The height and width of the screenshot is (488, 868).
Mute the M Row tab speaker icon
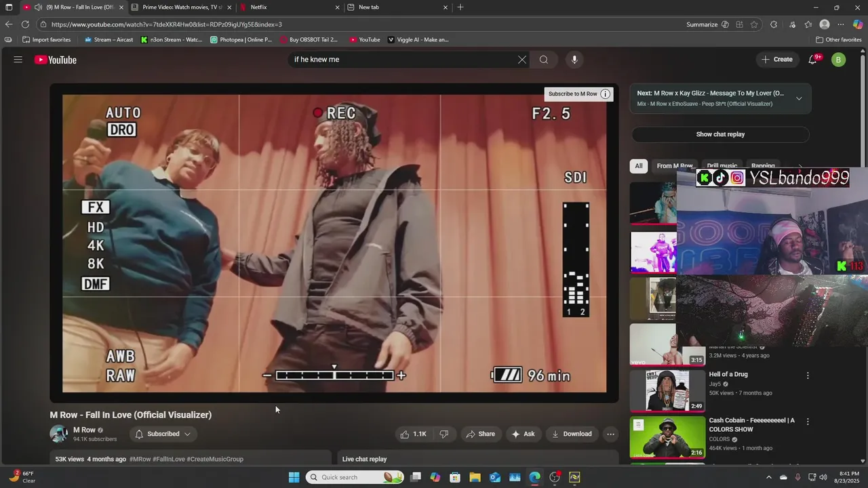39,7
